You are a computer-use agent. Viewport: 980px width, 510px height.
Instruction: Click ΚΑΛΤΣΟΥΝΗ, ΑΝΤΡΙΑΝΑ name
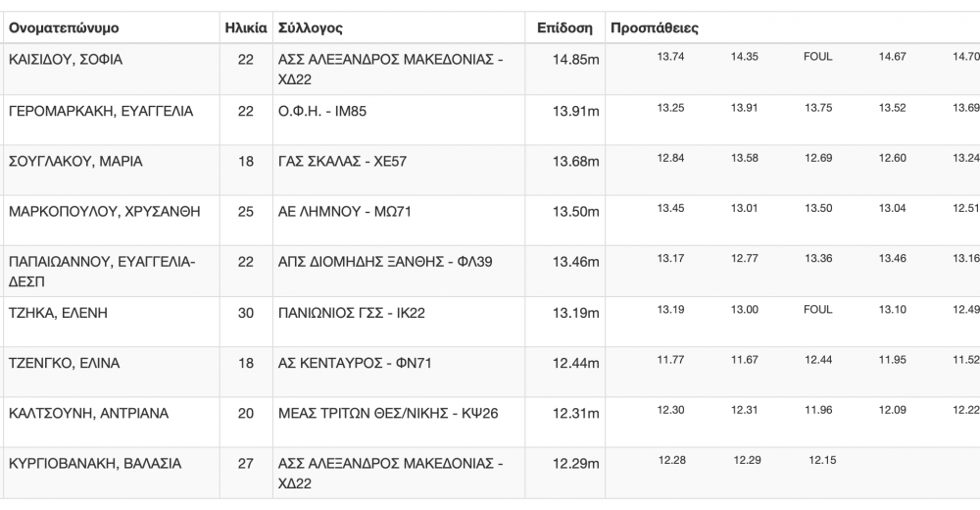click(x=89, y=413)
